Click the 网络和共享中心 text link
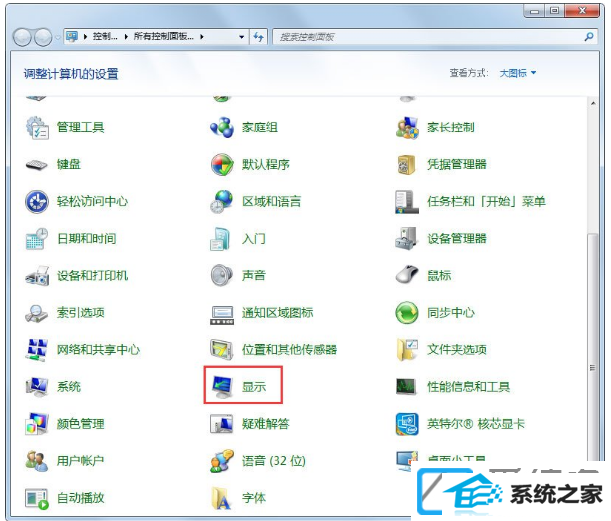 tap(98, 350)
